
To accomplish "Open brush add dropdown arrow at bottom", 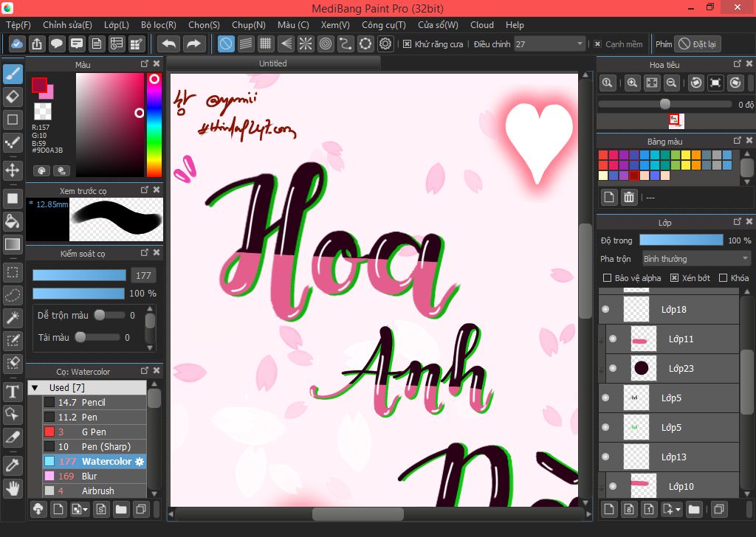I will (86, 509).
